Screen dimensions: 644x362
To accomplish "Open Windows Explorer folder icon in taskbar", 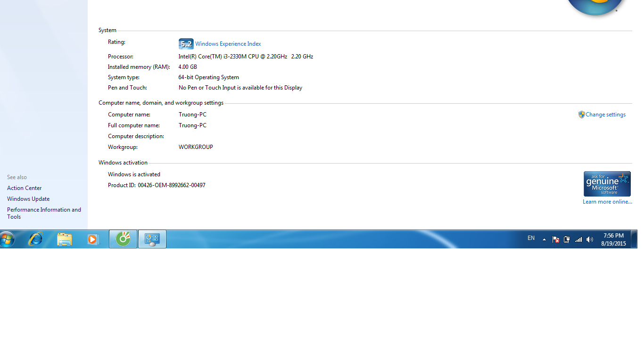I will (65, 239).
